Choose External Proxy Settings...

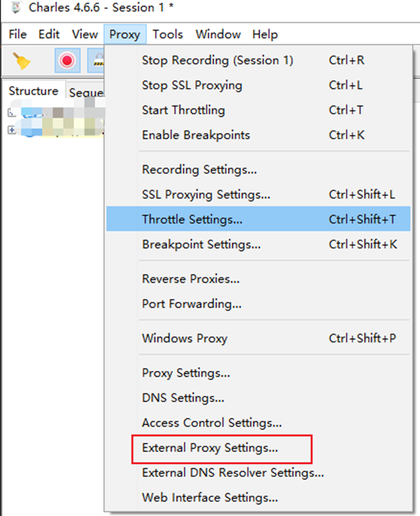click(x=210, y=448)
